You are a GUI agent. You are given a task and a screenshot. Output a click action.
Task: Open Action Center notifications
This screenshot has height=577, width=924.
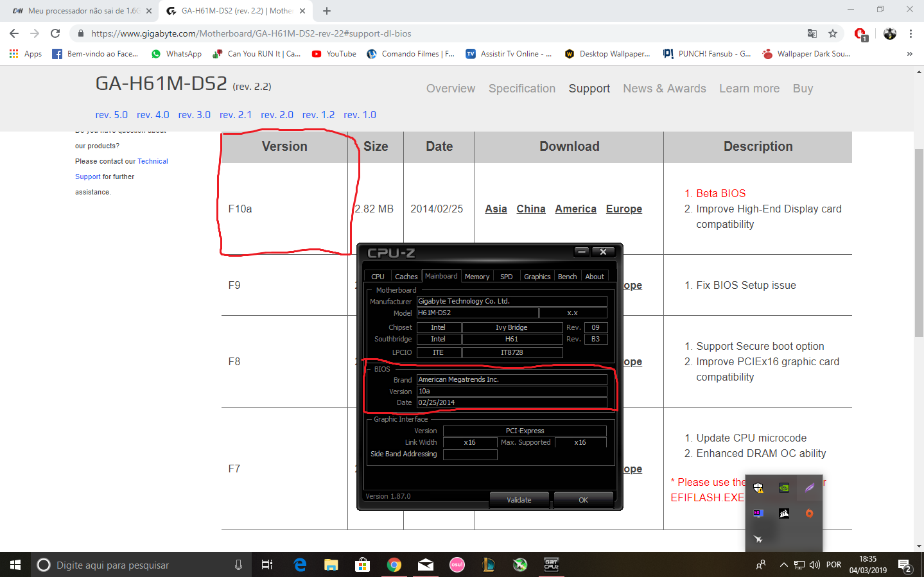tap(905, 565)
